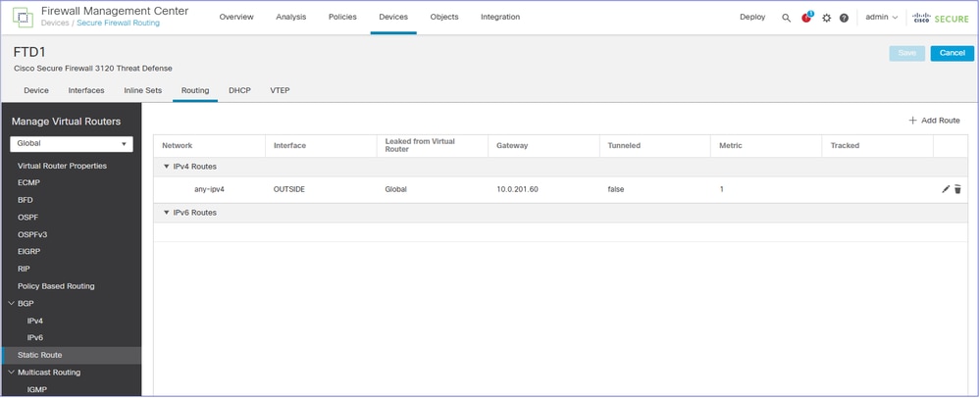Image resolution: width=980 pixels, height=398 pixels.
Task: Click the false tunneled value
Action: click(x=616, y=189)
